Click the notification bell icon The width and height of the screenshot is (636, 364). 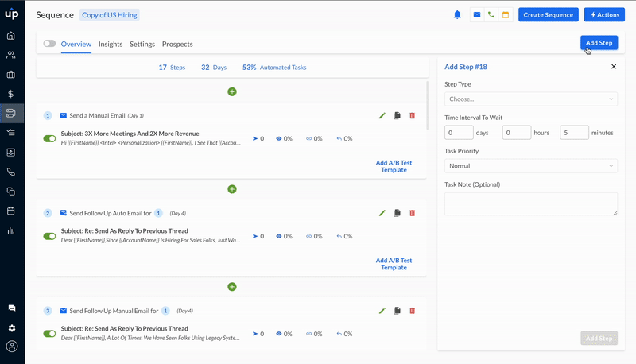click(x=457, y=15)
